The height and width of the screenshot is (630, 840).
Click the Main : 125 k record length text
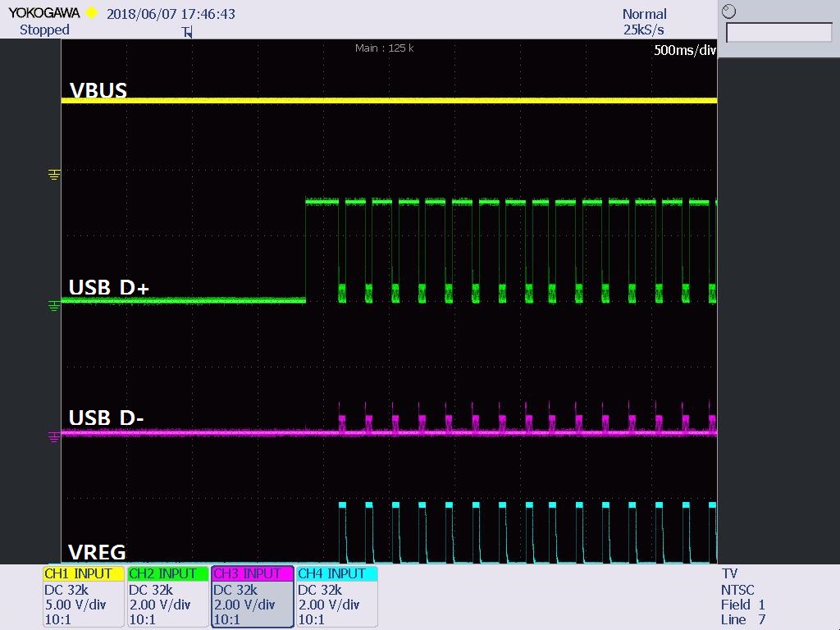[384, 48]
